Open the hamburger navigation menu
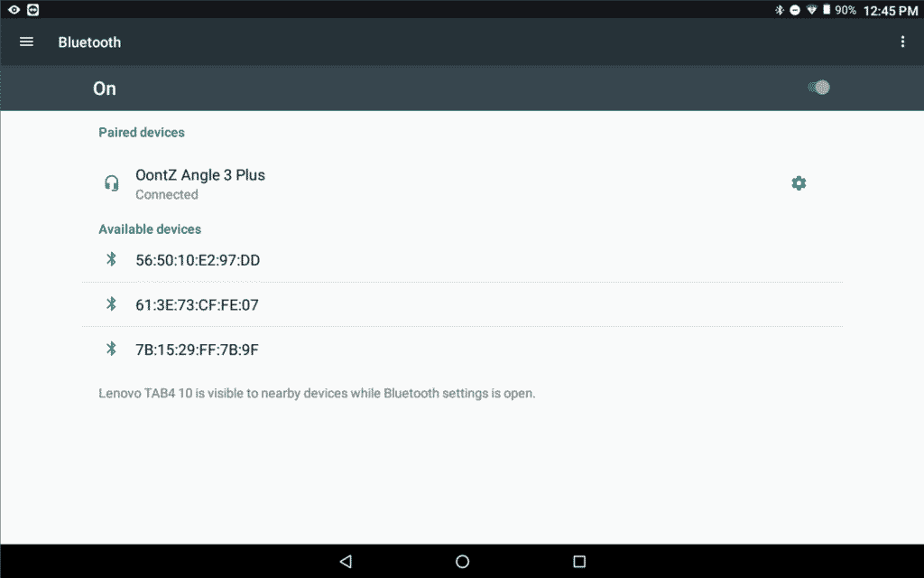 [x=26, y=42]
